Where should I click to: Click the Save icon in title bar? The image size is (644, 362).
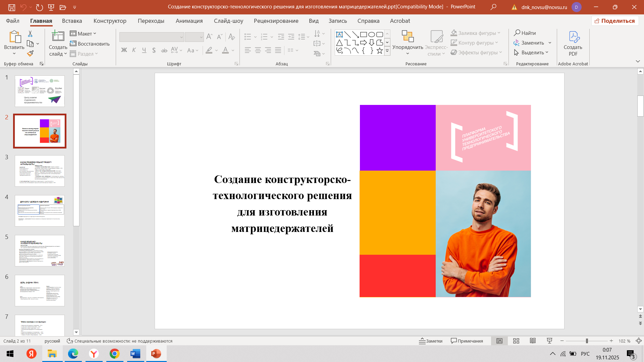tap(12, 7)
